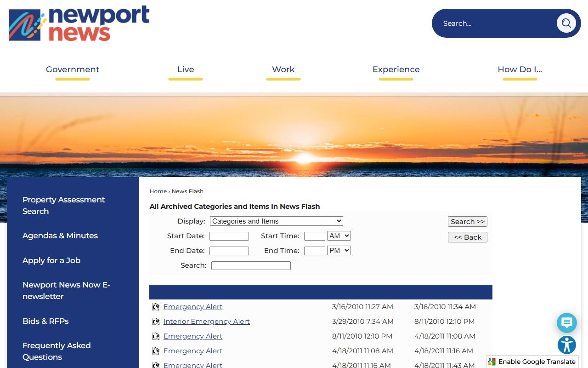The image size is (588, 368).
Task: Click the << Back button
Action: (468, 237)
